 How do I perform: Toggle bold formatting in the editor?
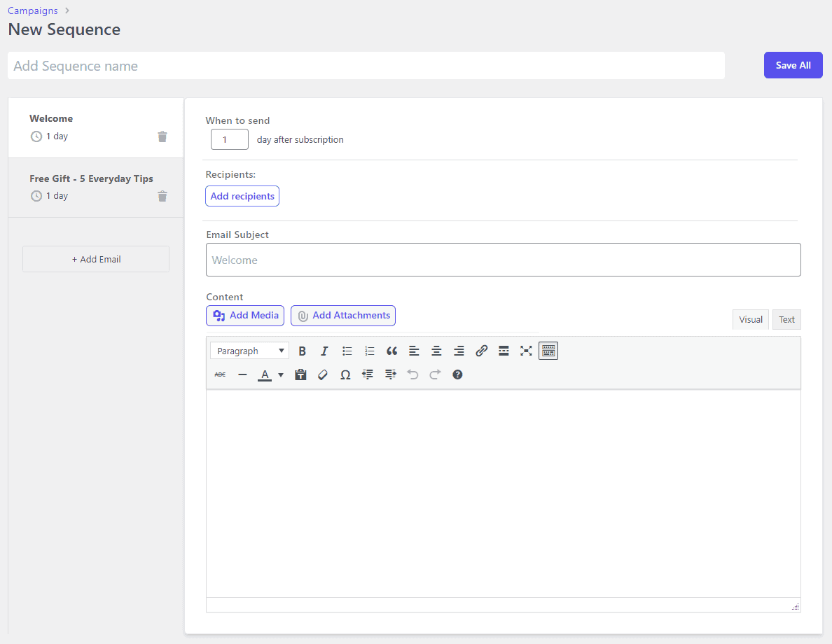point(303,351)
